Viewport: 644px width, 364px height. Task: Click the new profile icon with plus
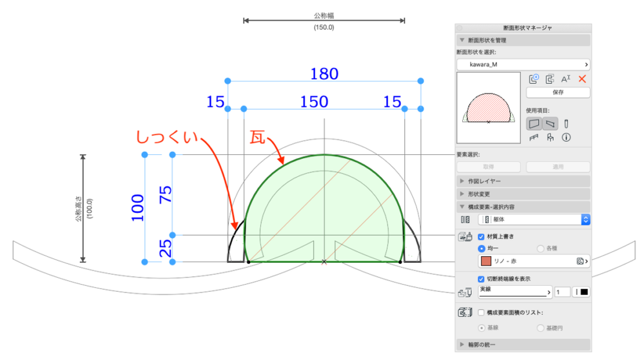pos(534,79)
